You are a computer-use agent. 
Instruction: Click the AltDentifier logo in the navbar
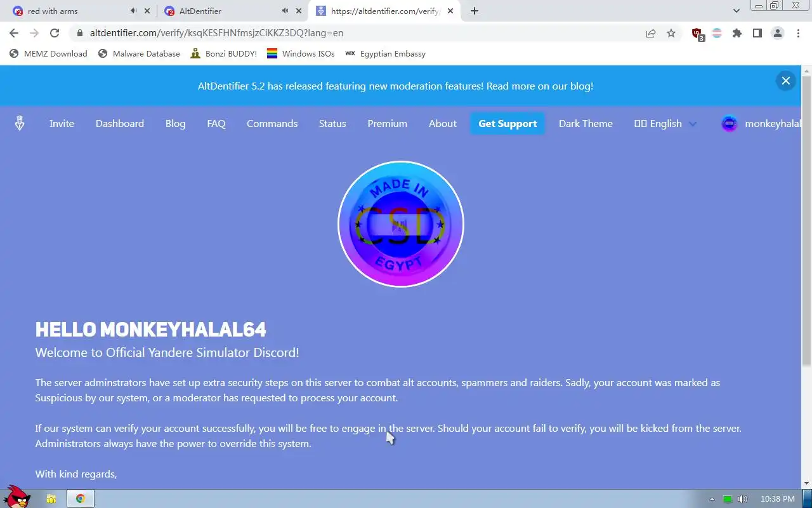click(20, 124)
